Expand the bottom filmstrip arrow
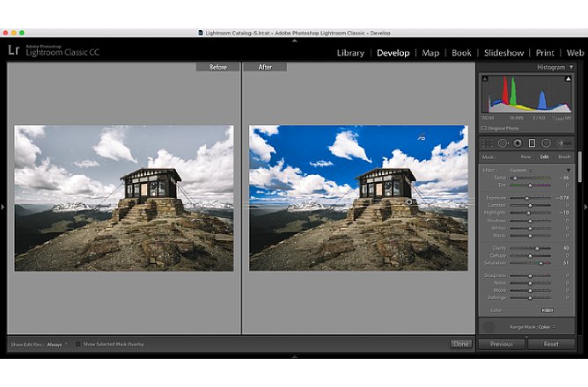 pyautogui.click(x=294, y=356)
